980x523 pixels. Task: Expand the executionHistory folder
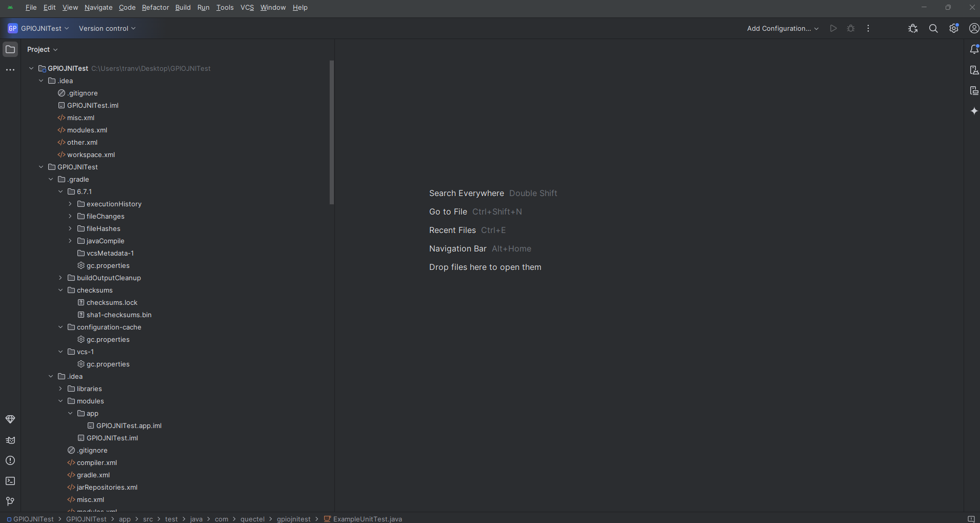coord(70,204)
